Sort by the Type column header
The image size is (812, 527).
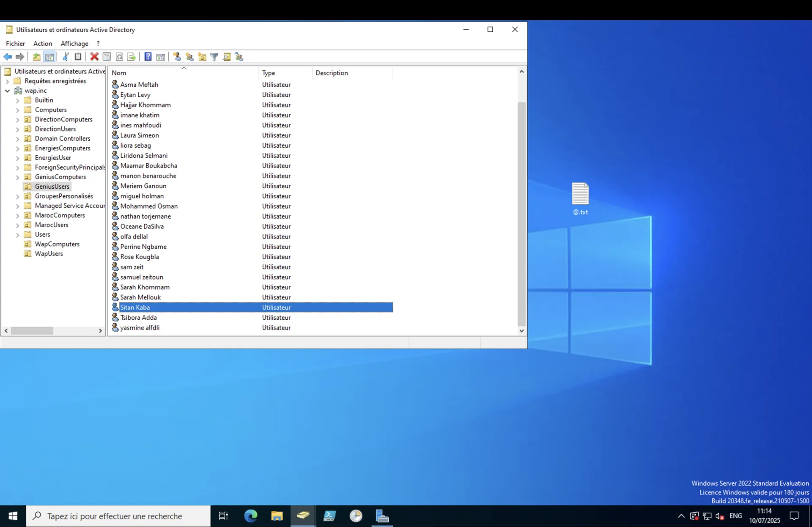click(285, 73)
